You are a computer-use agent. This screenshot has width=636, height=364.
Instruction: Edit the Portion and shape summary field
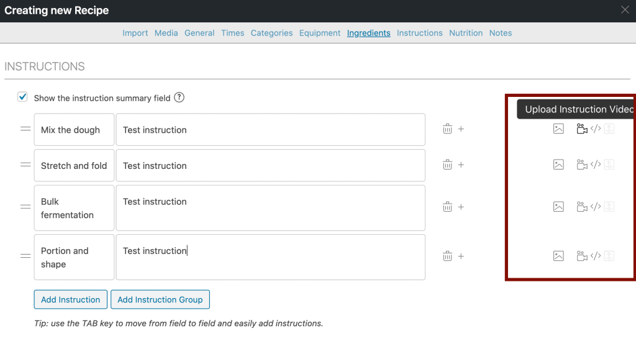pyautogui.click(x=75, y=257)
